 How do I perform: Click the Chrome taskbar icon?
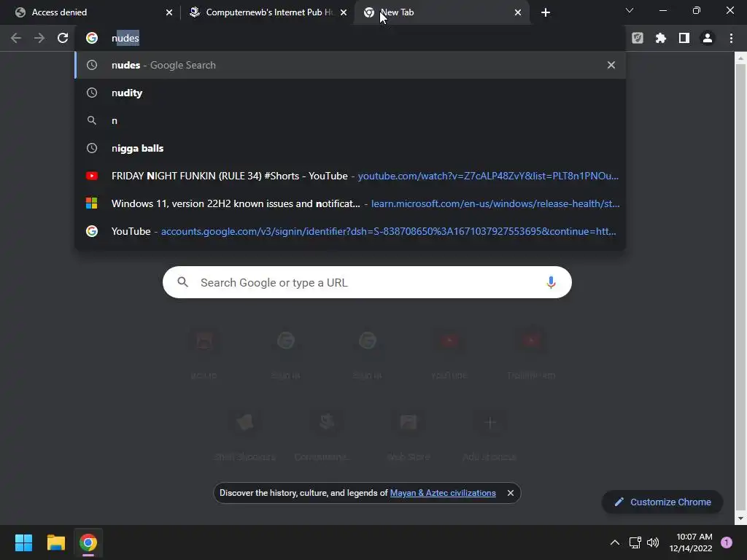88,542
